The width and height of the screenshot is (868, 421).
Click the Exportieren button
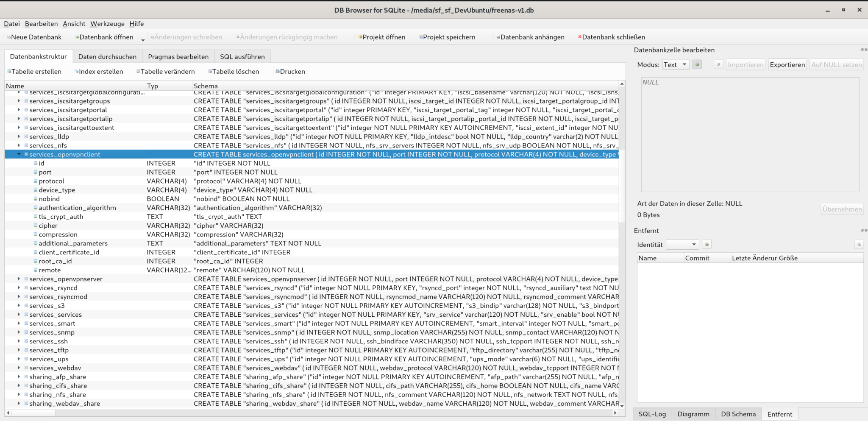pyautogui.click(x=787, y=64)
